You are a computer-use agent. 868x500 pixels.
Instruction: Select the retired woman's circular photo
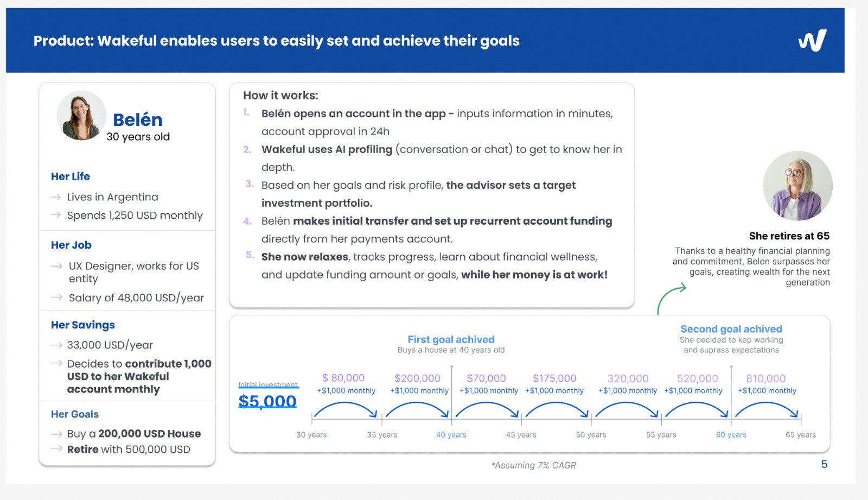tap(797, 186)
